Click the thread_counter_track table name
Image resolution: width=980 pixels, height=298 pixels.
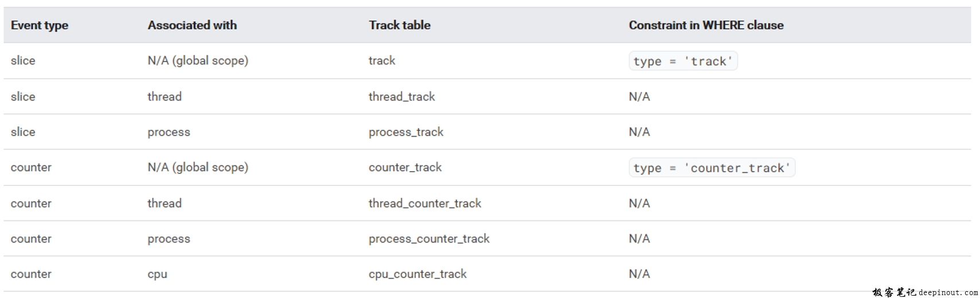tap(425, 203)
